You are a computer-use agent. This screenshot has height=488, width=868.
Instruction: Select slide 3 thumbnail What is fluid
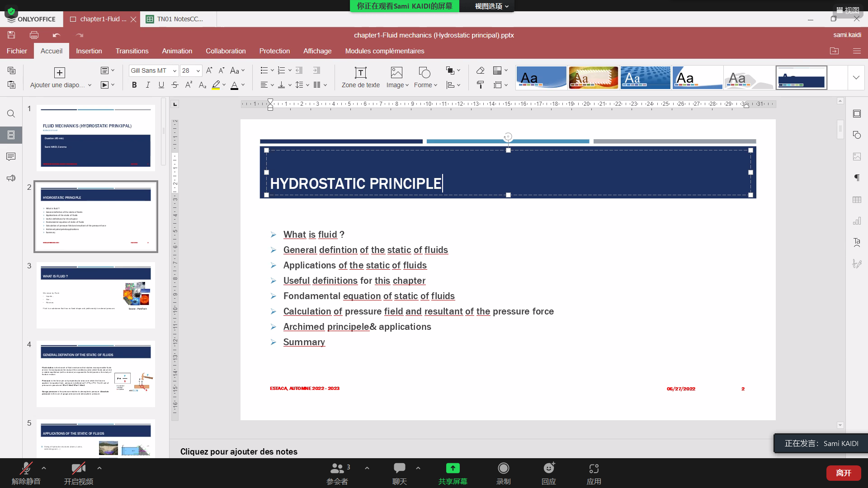pyautogui.click(x=96, y=295)
